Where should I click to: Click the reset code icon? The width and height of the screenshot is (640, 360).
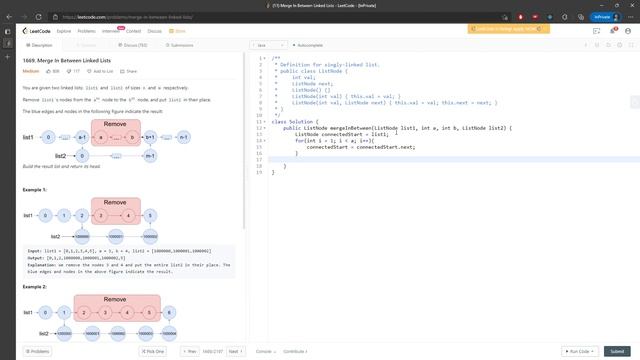pyautogui.click(x=608, y=45)
